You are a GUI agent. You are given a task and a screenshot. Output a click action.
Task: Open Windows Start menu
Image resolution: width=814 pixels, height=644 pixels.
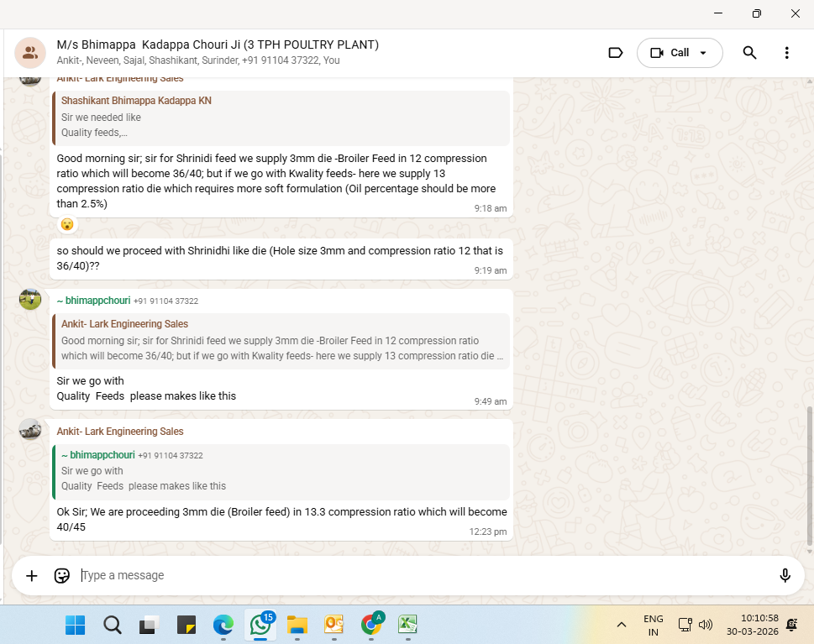coord(76,625)
